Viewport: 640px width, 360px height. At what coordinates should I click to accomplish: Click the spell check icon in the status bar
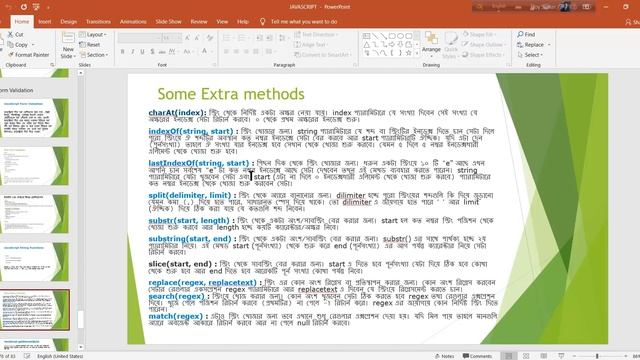pyautogui.click(x=27, y=356)
